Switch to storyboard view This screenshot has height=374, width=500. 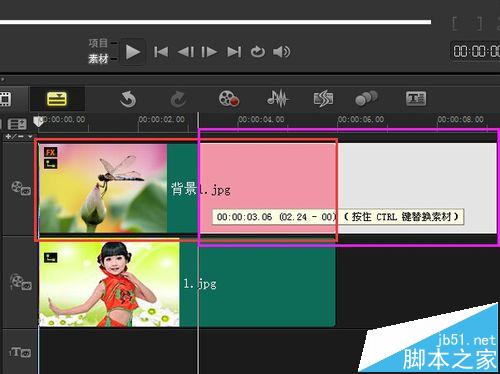click(x=6, y=99)
